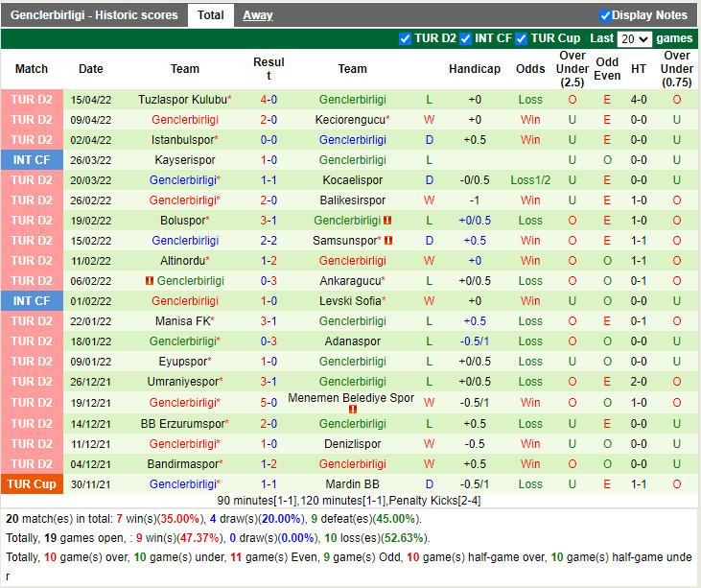Click red card icon next to Boluspor opponent Genclerbirligi
Screen dimensions: 701x588
387,220
